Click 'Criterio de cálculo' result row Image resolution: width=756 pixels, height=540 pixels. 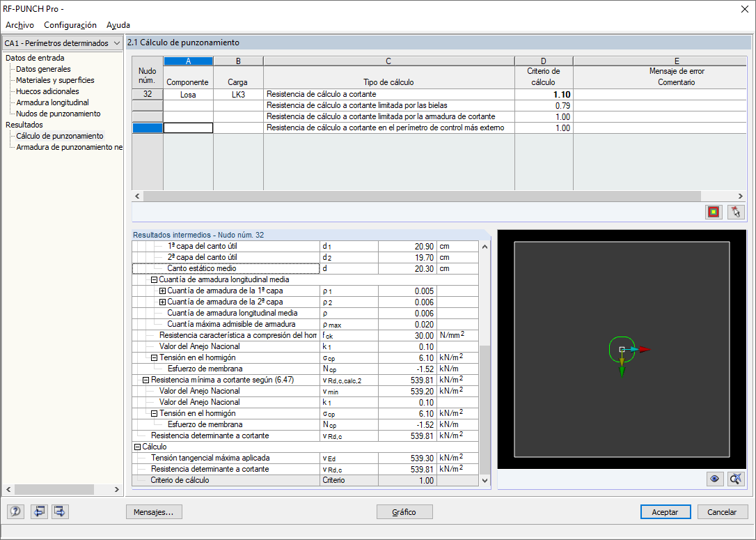(305, 480)
